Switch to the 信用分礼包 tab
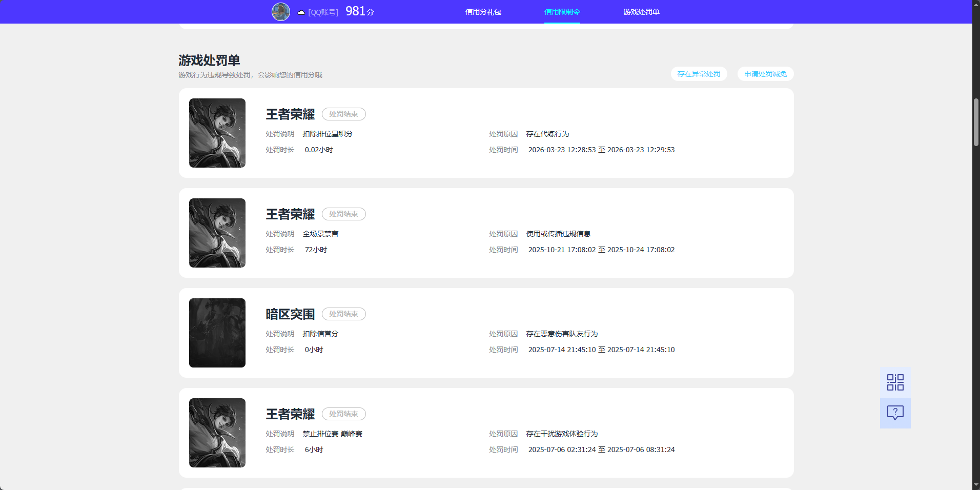 (x=483, y=11)
